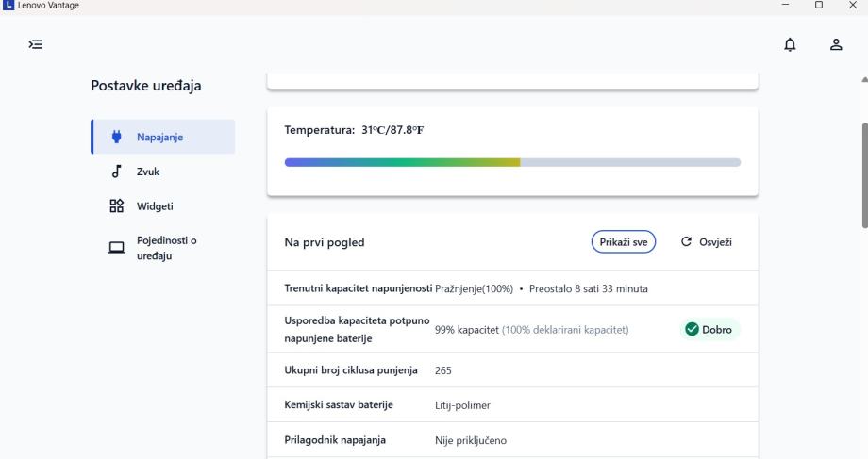Toggle the hamburger navigation menu icon

point(36,44)
